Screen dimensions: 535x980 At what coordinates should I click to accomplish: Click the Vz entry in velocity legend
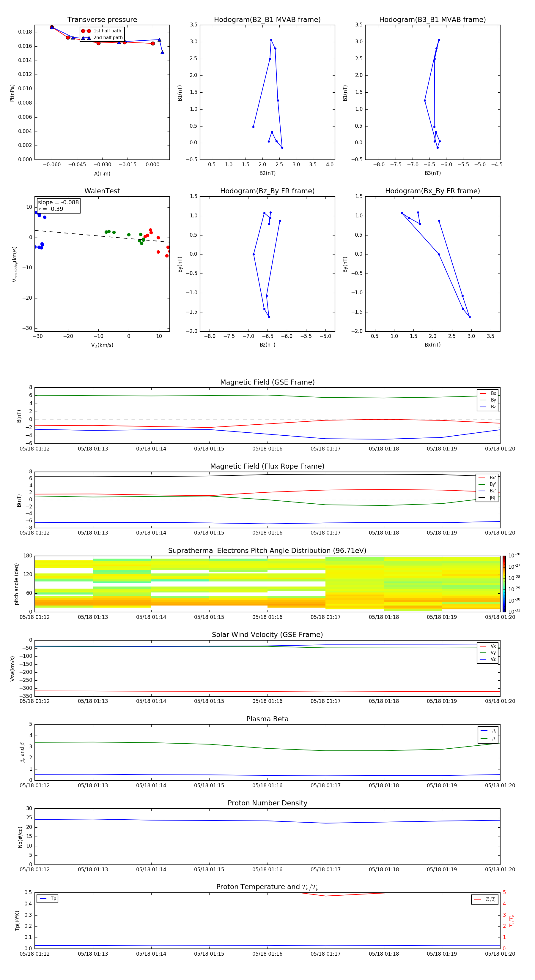[488, 659]
